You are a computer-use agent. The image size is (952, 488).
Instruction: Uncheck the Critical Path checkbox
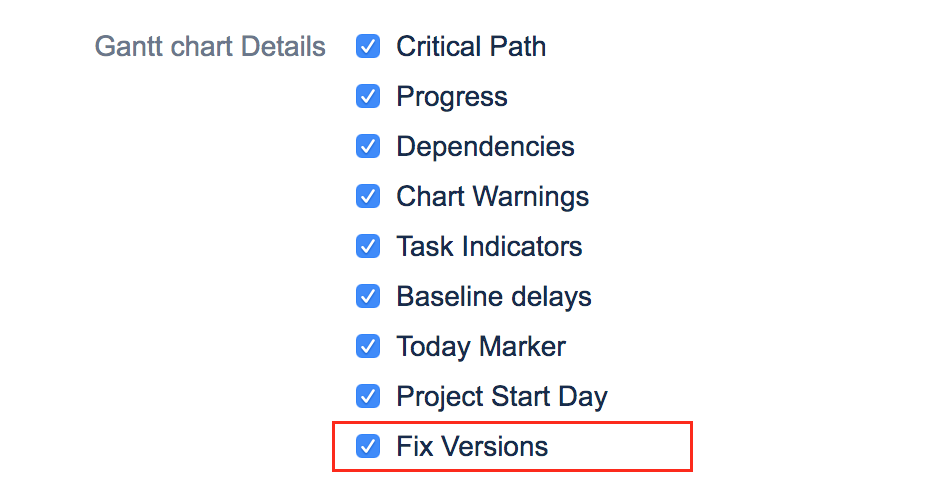coord(368,46)
